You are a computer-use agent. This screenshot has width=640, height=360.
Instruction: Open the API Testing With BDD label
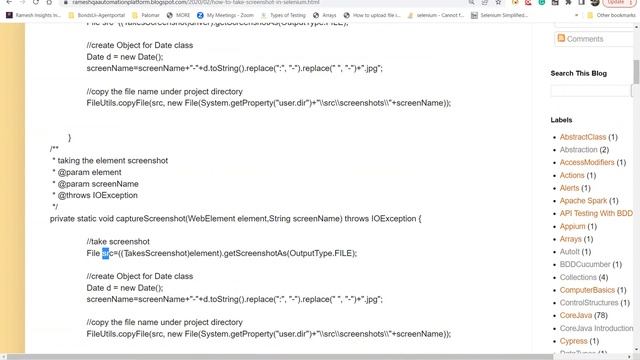596,213
